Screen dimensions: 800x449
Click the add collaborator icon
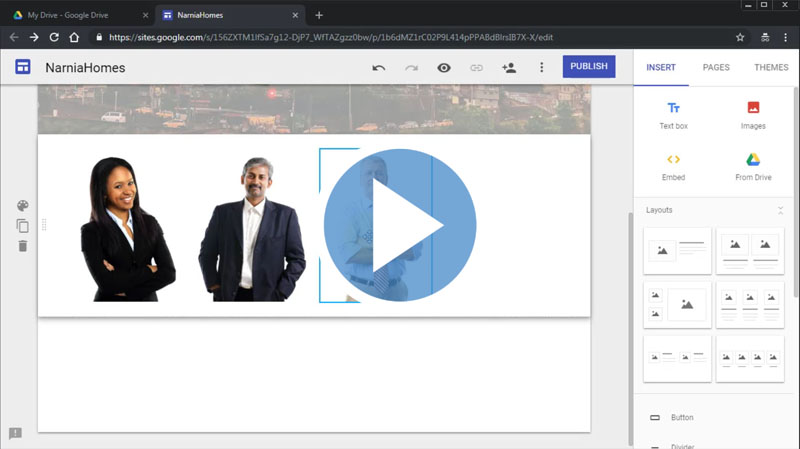[509, 68]
